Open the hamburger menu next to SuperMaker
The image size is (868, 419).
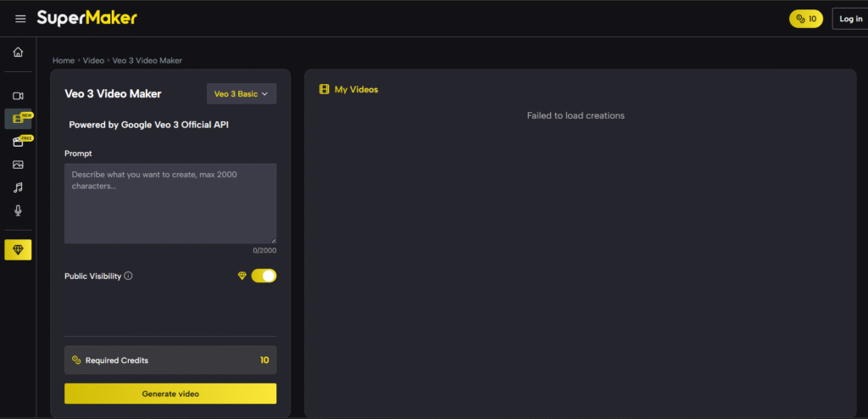coord(20,19)
